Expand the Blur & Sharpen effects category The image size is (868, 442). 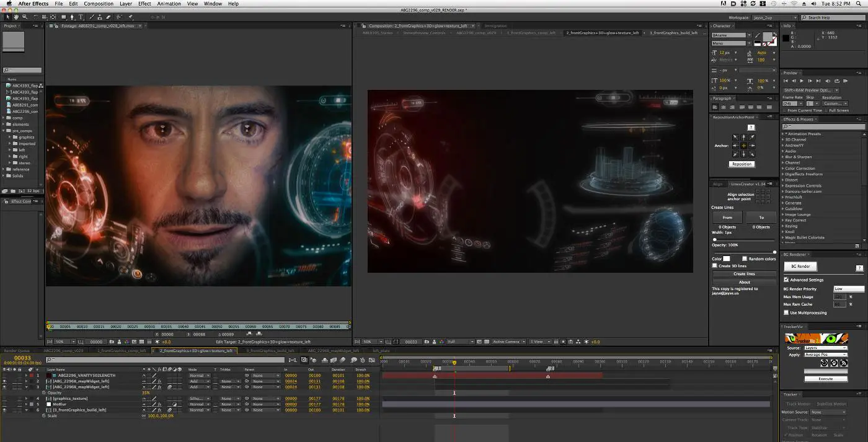coord(783,157)
